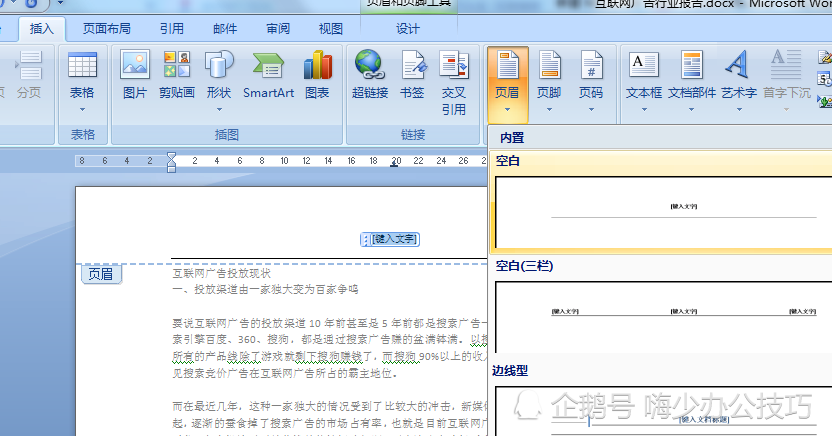The image size is (832, 436).
Task: Click the 首字下沉 drop cap icon
Action: [786, 65]
